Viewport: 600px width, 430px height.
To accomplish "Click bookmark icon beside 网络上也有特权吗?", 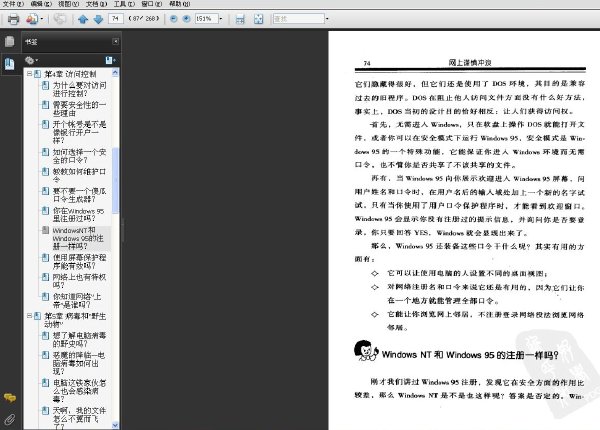I will 45,277.
